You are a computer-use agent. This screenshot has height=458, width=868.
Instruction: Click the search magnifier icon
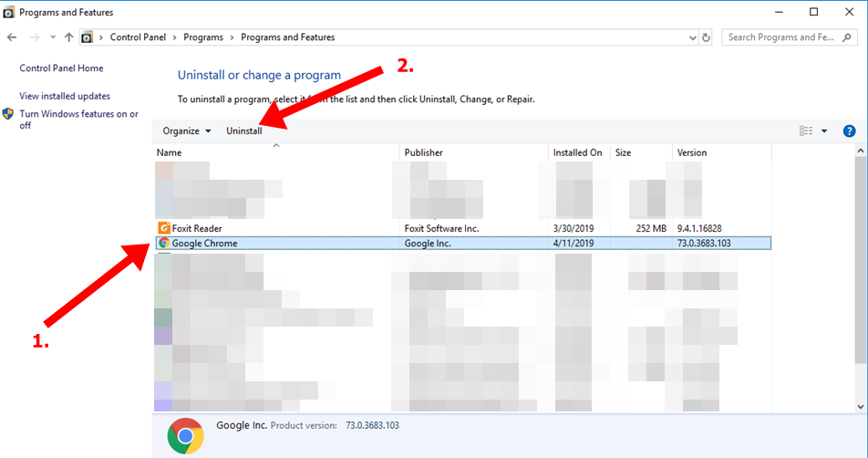846,37
